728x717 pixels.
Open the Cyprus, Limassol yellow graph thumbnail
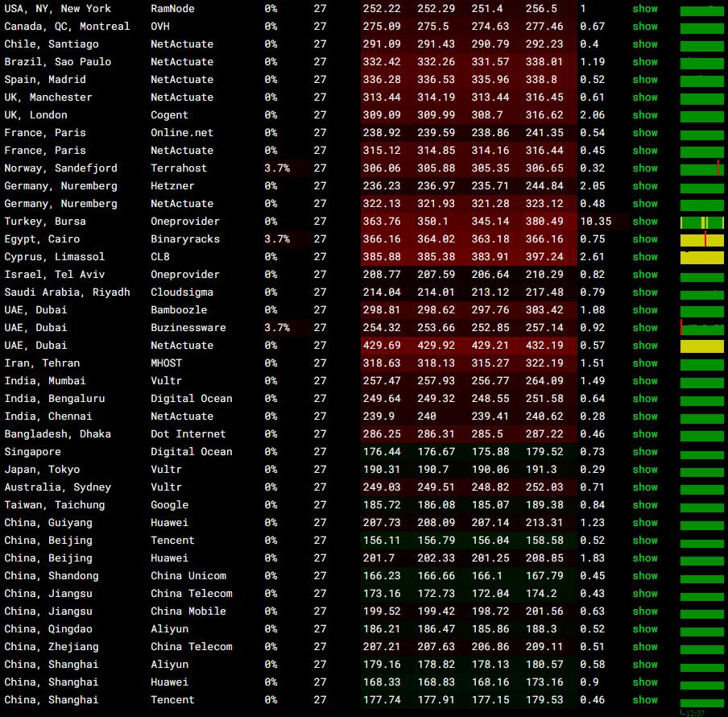tap(702, 258)
